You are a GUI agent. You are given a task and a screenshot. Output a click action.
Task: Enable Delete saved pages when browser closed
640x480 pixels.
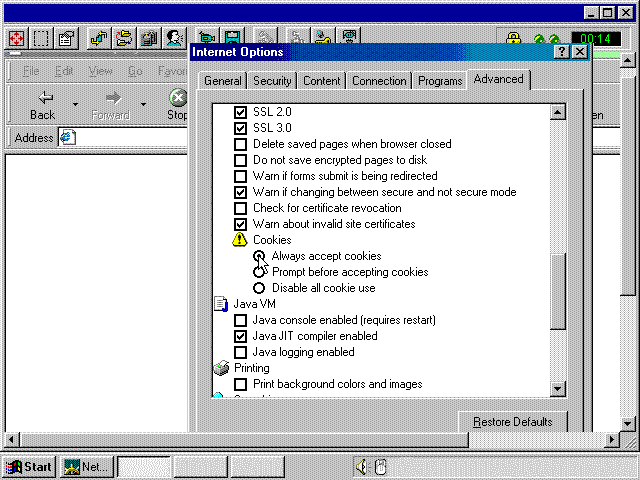click(x=240, y=144)
